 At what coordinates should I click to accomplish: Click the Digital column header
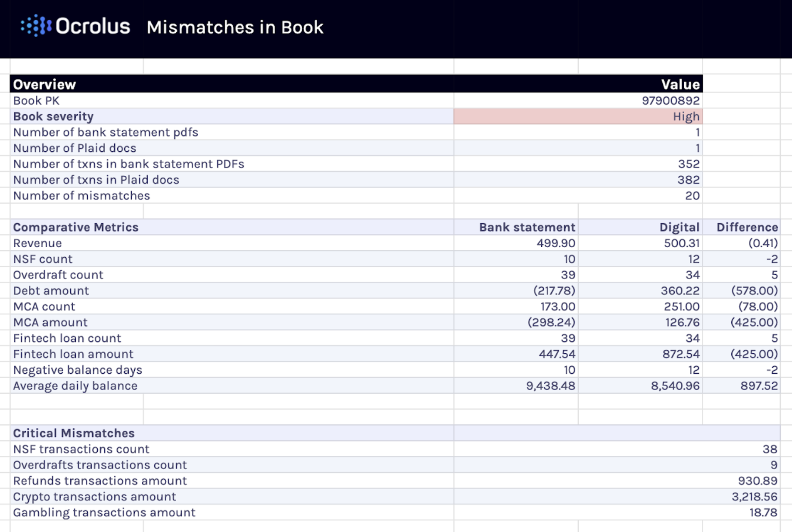679,227
